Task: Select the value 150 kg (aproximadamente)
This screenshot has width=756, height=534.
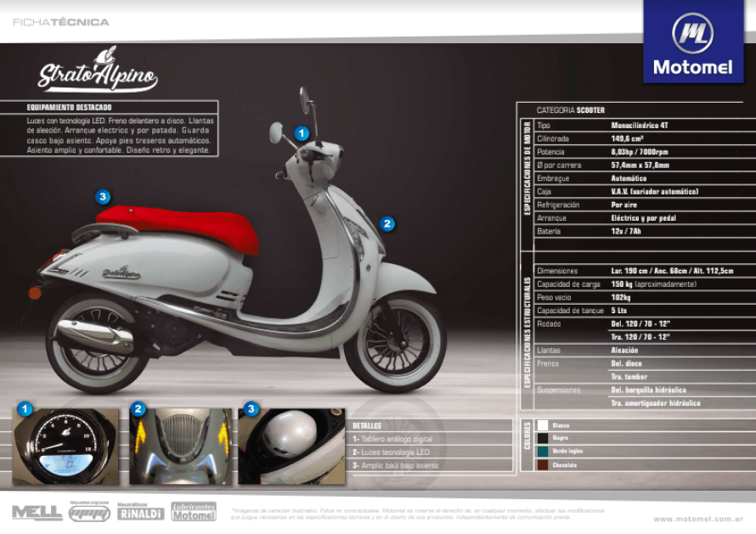Action: (654, 284)
